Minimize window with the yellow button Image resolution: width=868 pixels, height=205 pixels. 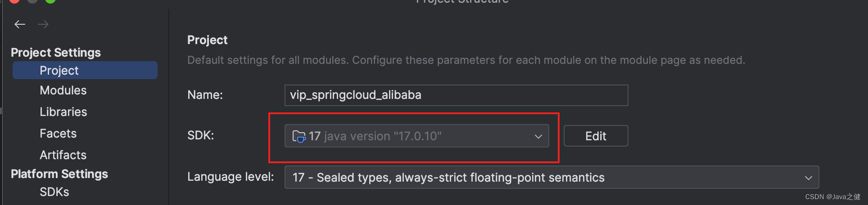[32, 1]
